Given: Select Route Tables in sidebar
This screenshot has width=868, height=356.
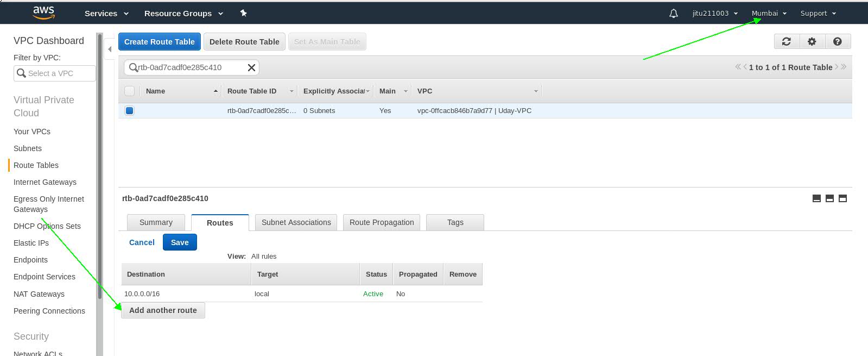Looking at the screenshot, I should coord(36,165).
